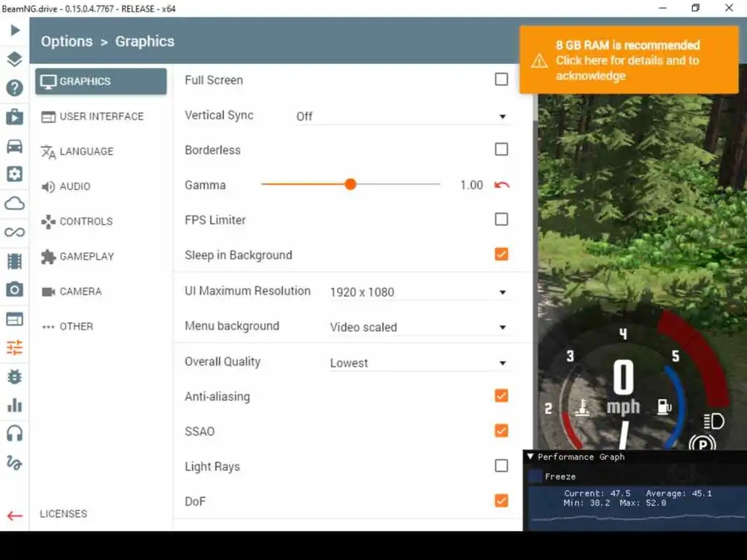Open the Overall Quality dropdown

click(x=419, y=363)
